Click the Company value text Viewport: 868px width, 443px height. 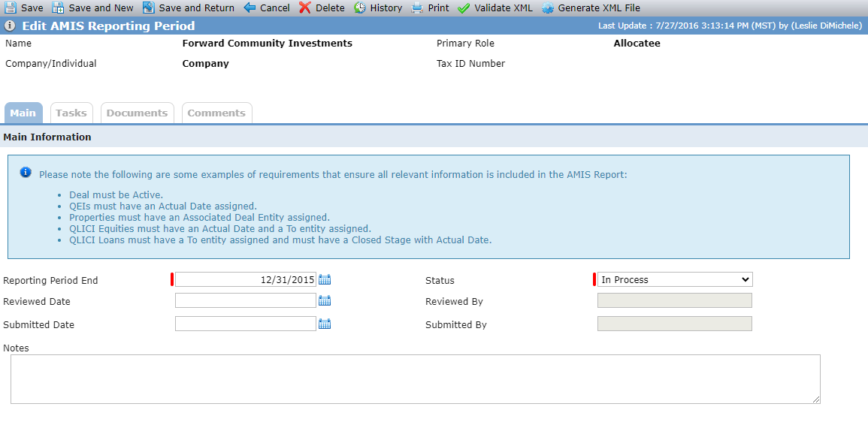coord(205,64)
